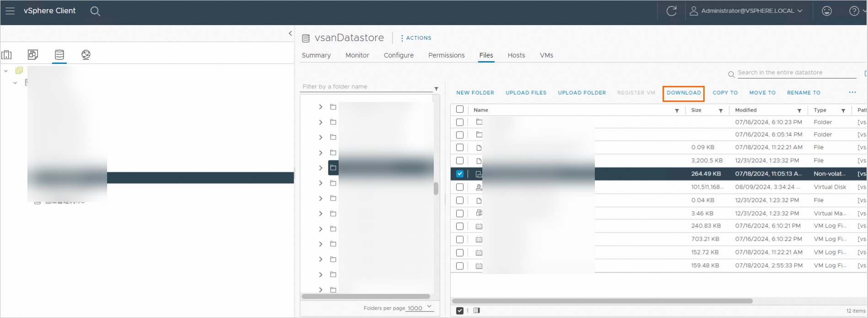Uncheck the selected 264.49 KB row

460,174
